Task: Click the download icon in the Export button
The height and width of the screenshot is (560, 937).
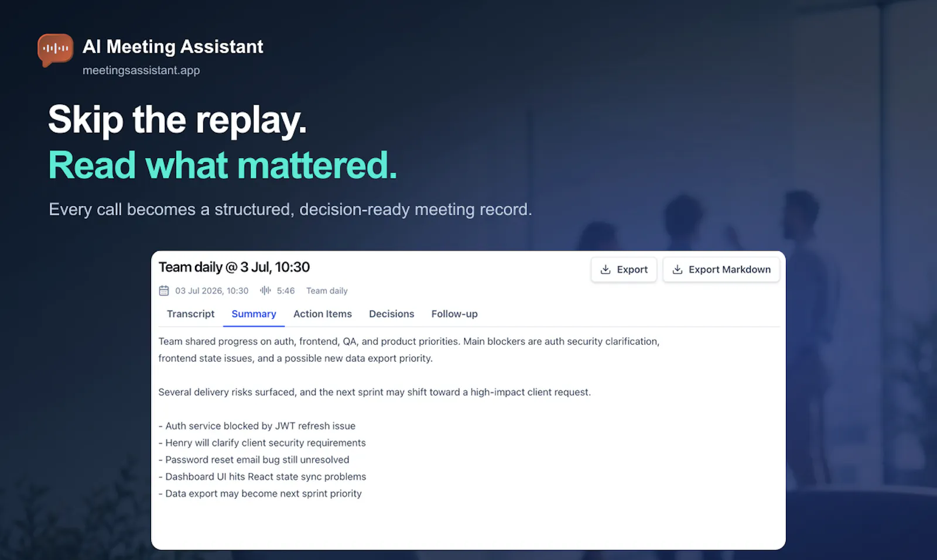Action: point(606,269)
